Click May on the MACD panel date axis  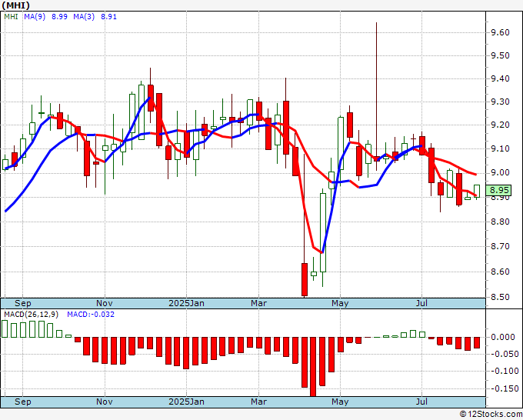[340, 402]
